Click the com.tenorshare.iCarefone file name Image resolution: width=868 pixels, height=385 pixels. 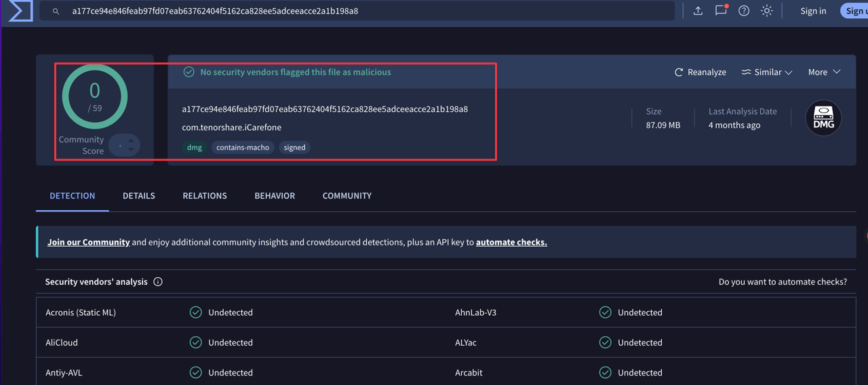pos(231,127)
